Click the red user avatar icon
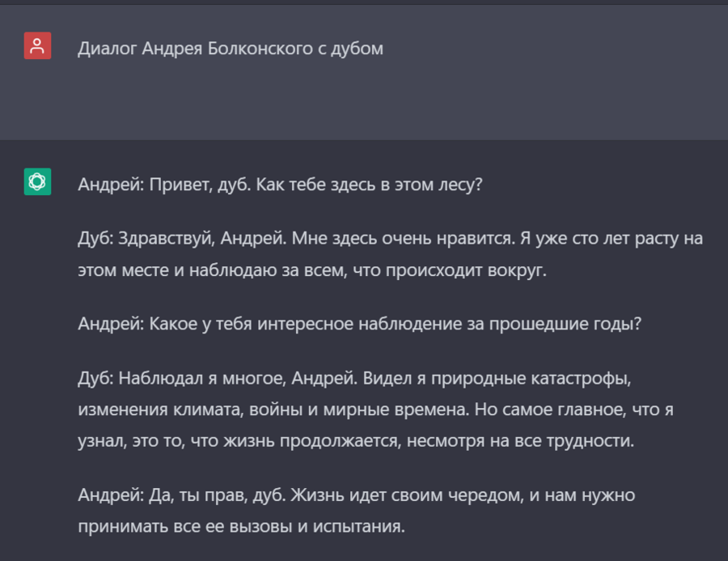Image resolution: width=728 pixels, height=561 pixels. pyautogui.click(x=37, y=45)
